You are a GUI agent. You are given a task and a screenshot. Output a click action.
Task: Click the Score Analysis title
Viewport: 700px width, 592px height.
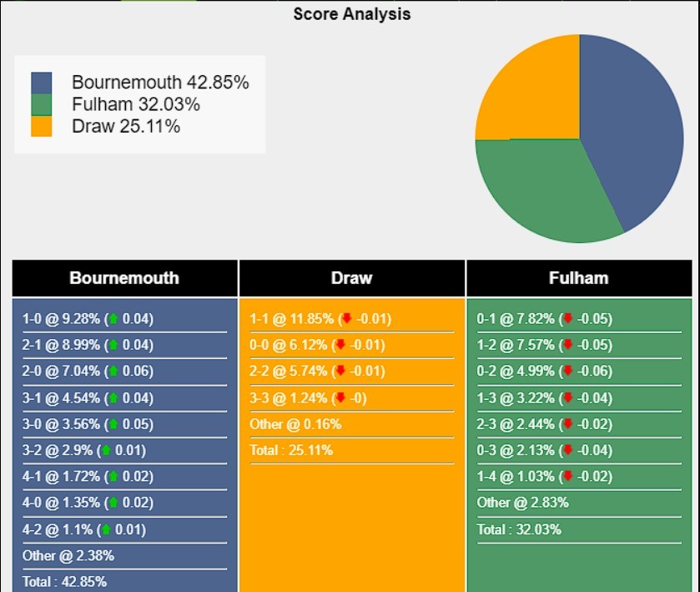point(352,14)
